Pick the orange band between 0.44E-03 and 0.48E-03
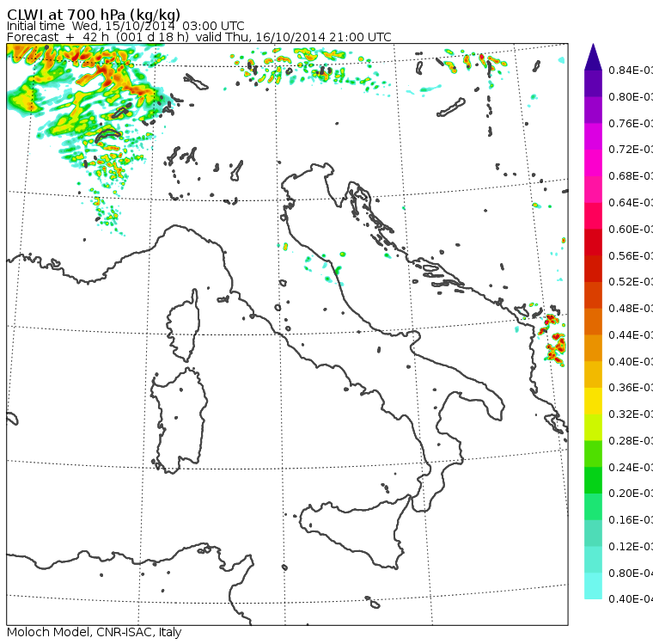653x644 pixels. coord(593,322)
